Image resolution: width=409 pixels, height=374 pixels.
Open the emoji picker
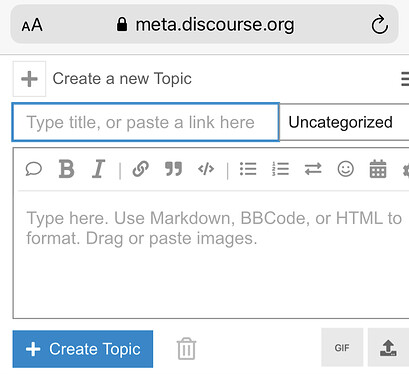coord(346,169)
